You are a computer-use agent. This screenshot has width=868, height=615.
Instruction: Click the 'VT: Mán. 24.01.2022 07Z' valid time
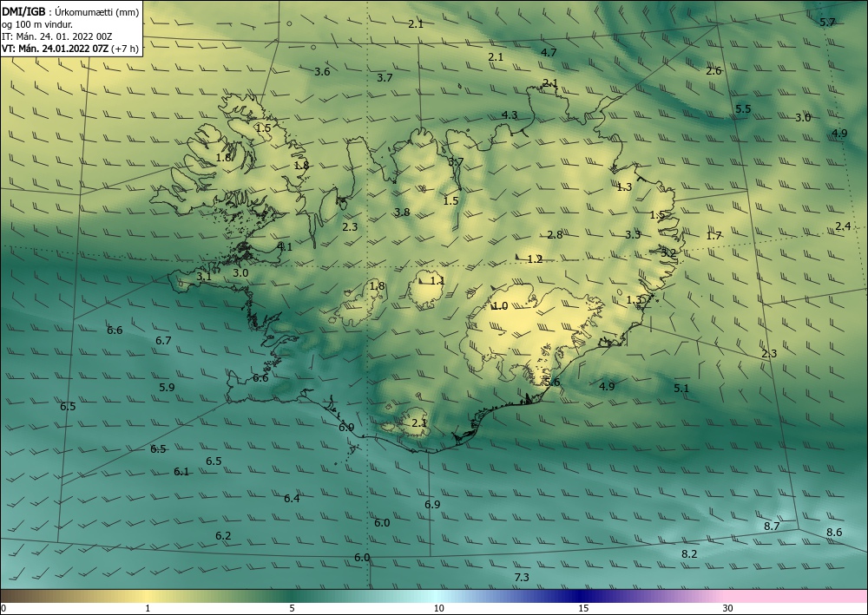pyautogui.click(x=56, y=49)
